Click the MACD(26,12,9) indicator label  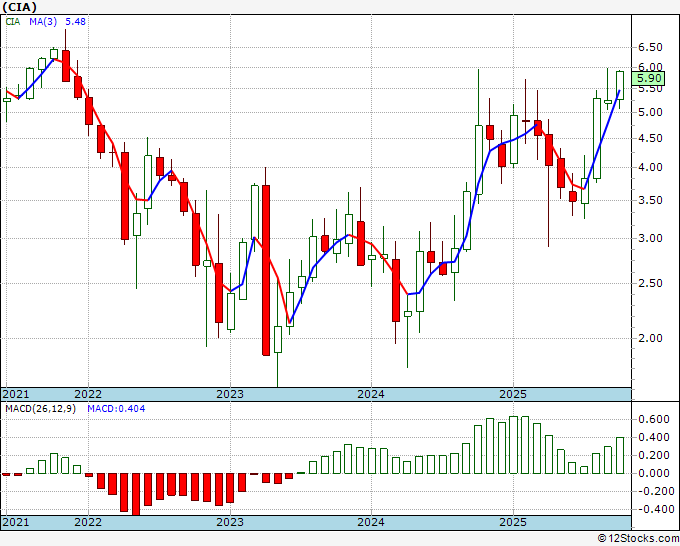pyautogui.click(x=40, y=409)
